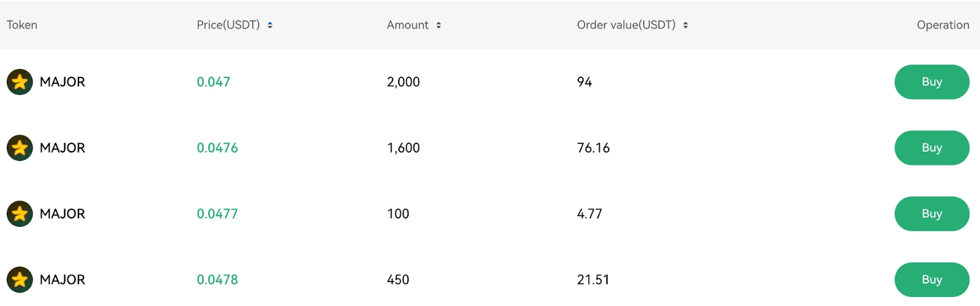This screenshot has height=306, width=980.
Task: Buy the 1,600 MAJOR order at 0.0476
Action: 932,148
